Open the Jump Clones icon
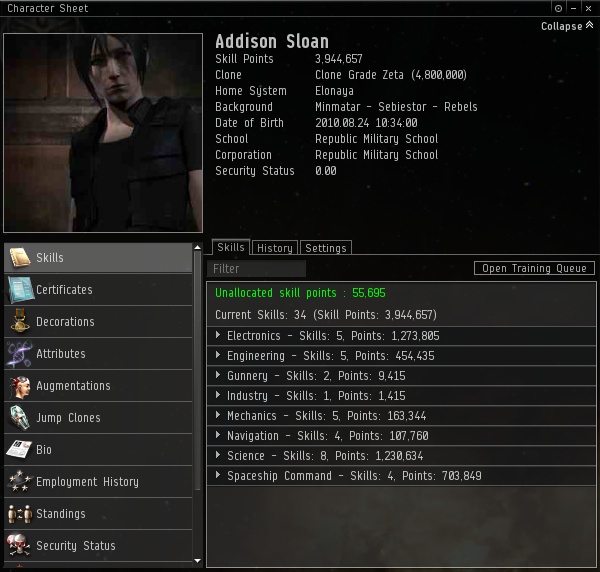Screen dimensions: 600x572 (x=20, y=418)
